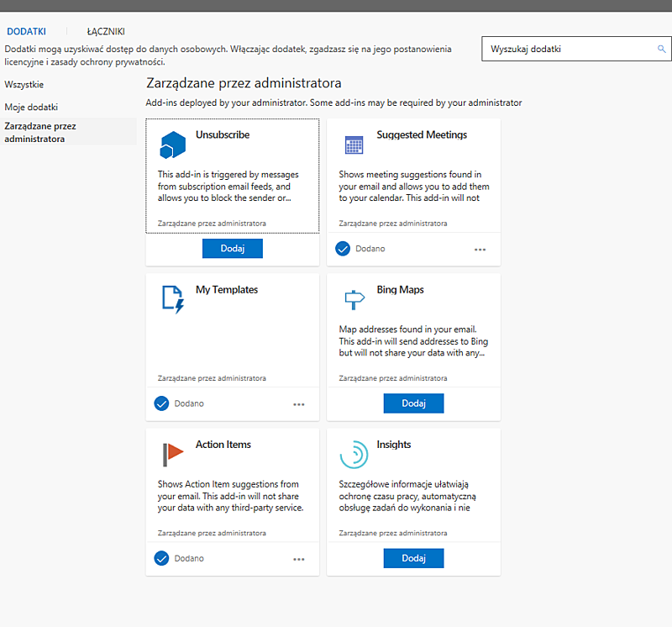Screen dimensions: 672x627
Task: Open more options for Suggested Meetings
Action: 480,249
